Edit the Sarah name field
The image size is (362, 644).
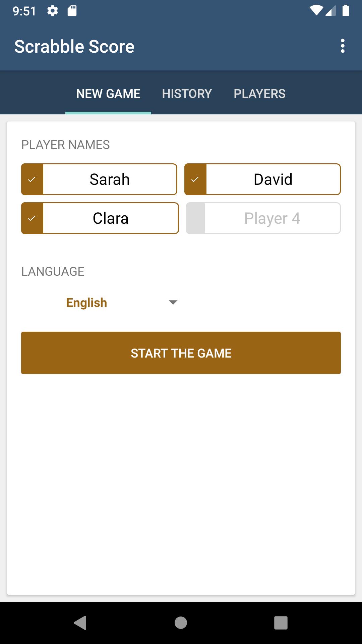pos(110,179)
